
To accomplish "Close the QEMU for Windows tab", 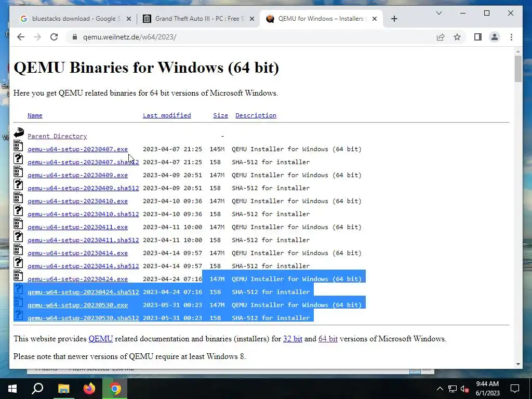I will (375, 19).
